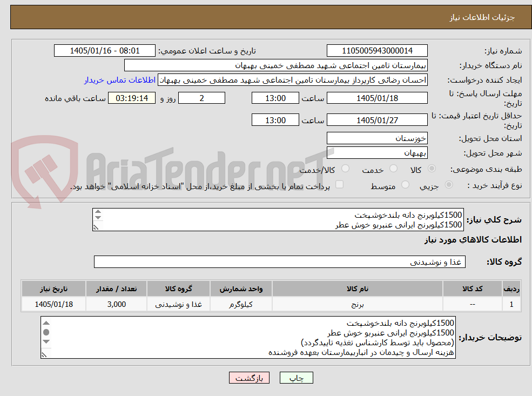Screen dimensions: 532x396
Task: Click the price validity date 1405/01/27 field
Action: click(377, 120)
